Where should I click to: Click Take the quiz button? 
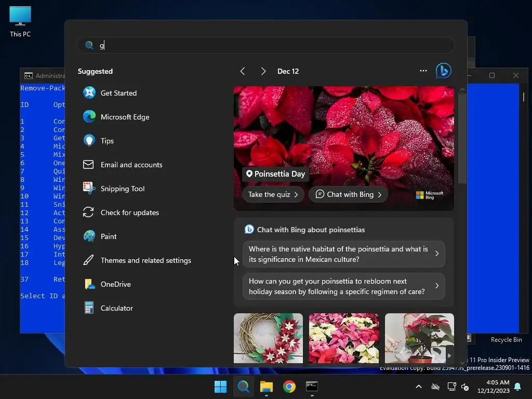click(x=273, y=194)
